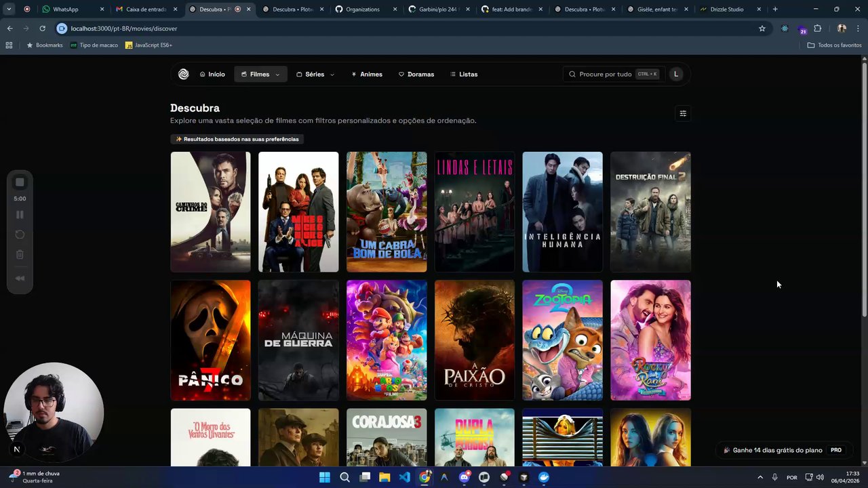This screenshot has height=488, width=868.
Task: Open the Máquina de Guerra poster
Action: click(298, 340)
